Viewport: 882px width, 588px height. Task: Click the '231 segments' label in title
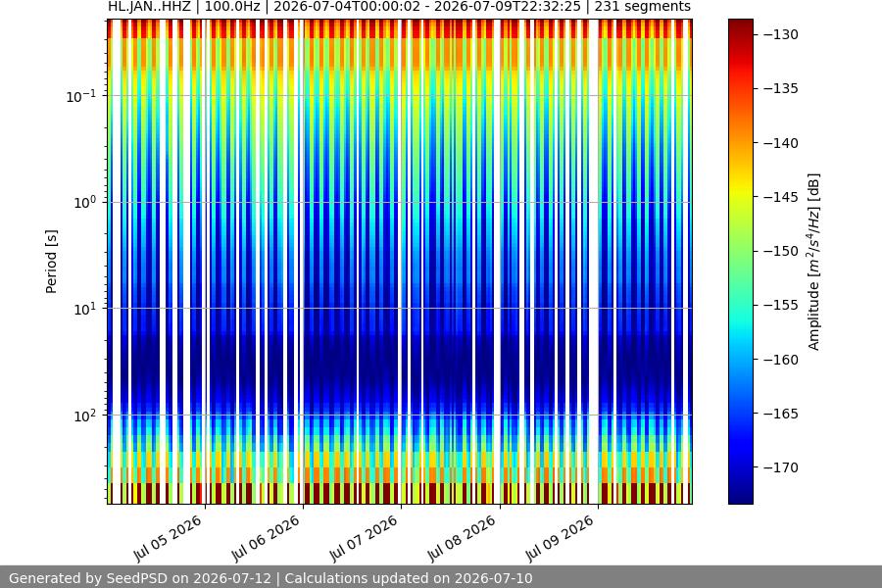642,7
